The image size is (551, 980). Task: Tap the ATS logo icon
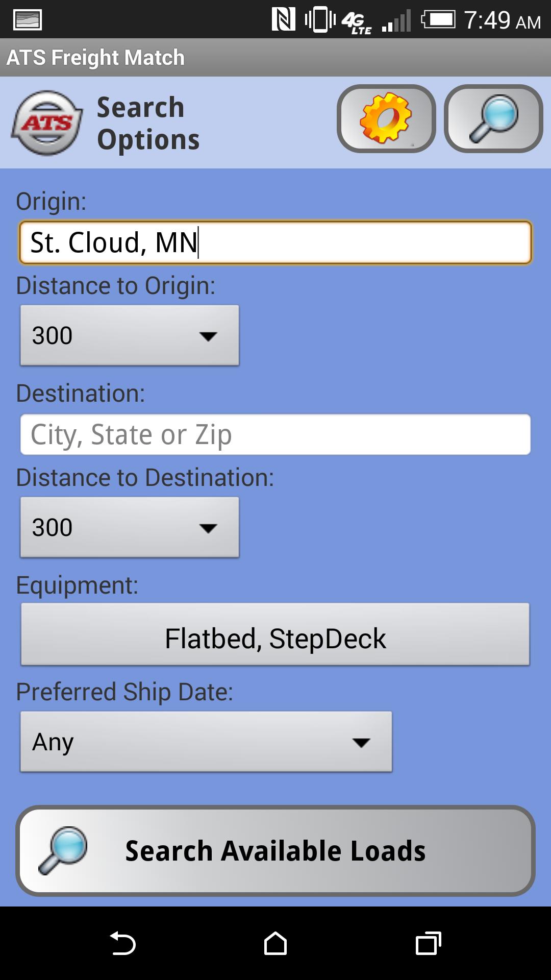[47, 123]
